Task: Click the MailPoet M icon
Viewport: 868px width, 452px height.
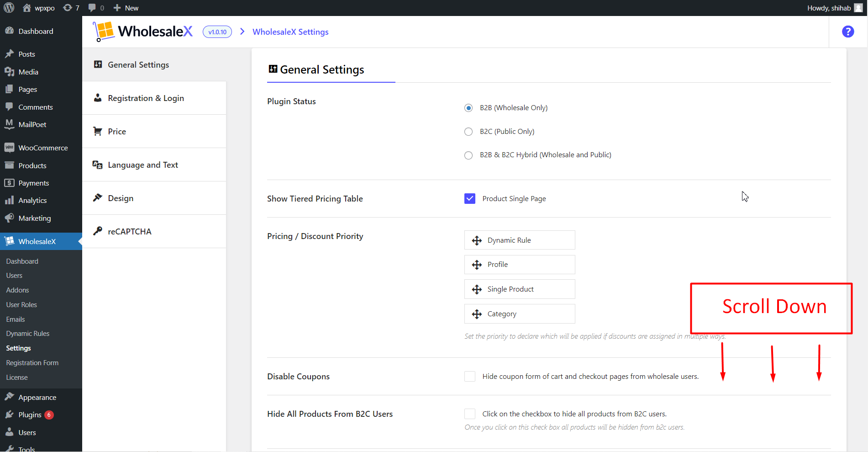Action: pos(9,124)
